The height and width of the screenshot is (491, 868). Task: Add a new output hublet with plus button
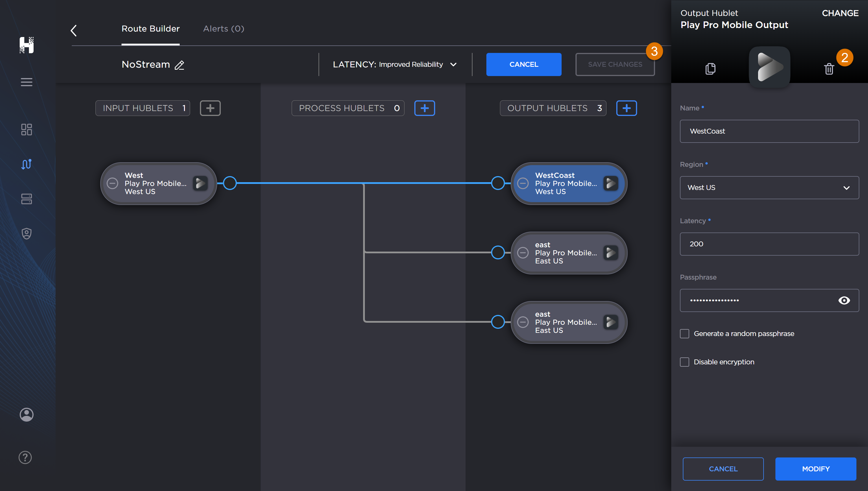[x=626, y=108]
